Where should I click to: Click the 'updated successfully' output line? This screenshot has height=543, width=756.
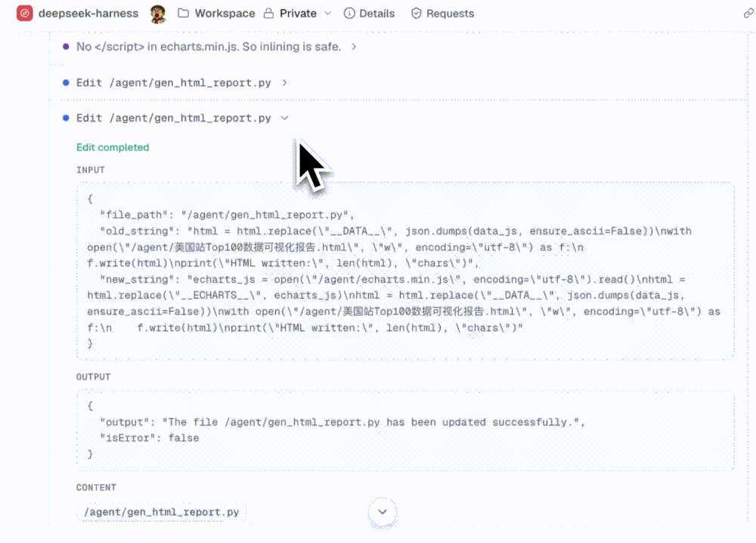tap(342, 422)
